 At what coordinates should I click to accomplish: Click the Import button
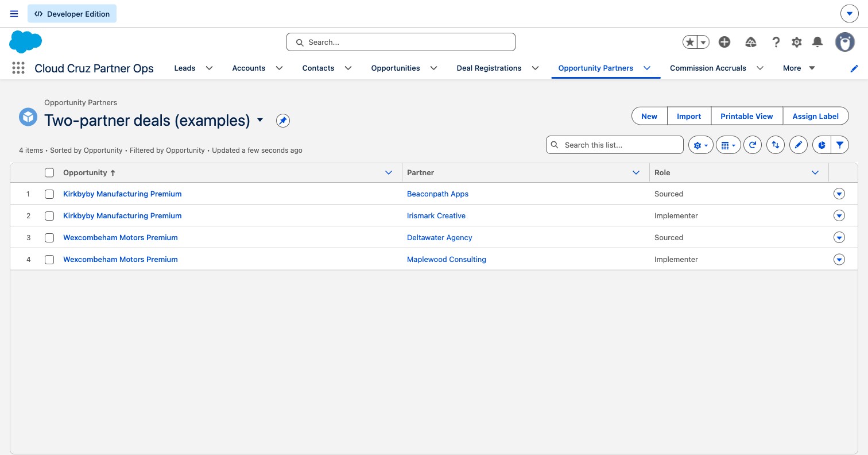click(x=689, y=116)
